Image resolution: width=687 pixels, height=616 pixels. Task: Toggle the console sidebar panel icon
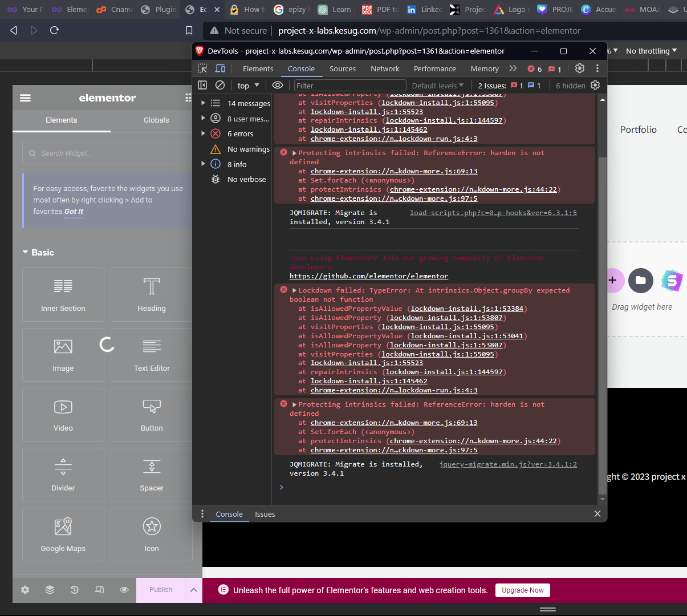tap(202, 85)
